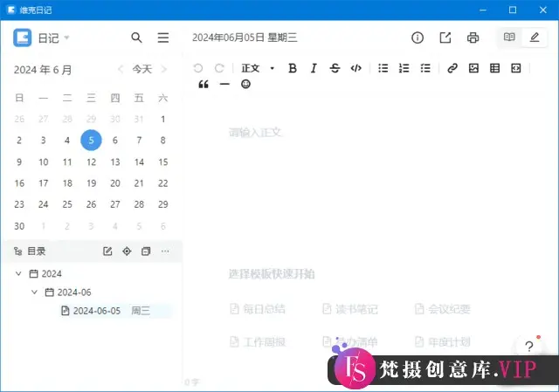Insert a horizontal rule
Viewport: 559px width, 392px height.
(224, 85)
